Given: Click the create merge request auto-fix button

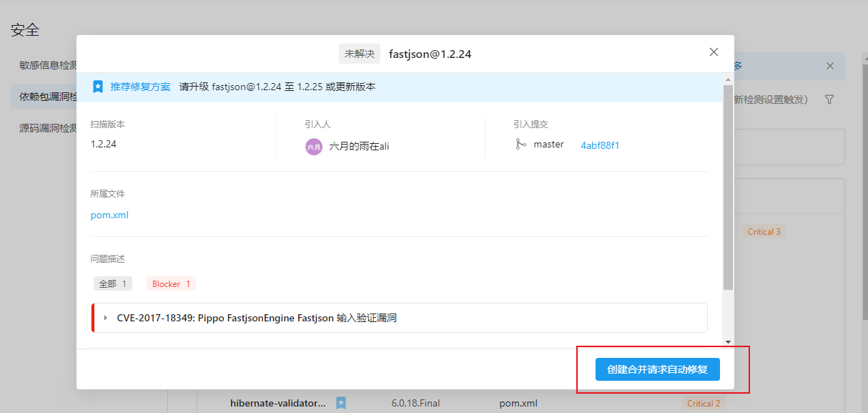Looking at the screenshot, I should [x=657, y=369].
